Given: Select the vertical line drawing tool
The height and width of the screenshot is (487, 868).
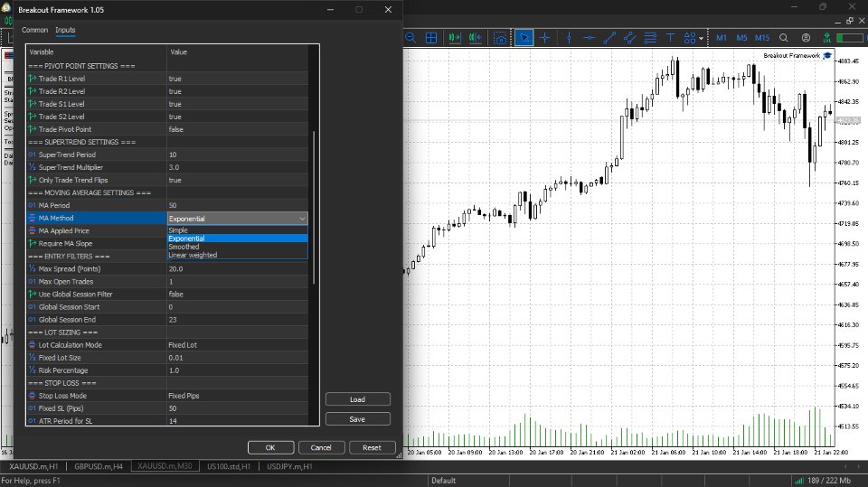Looking at the screenshot, I should [569, 38].
